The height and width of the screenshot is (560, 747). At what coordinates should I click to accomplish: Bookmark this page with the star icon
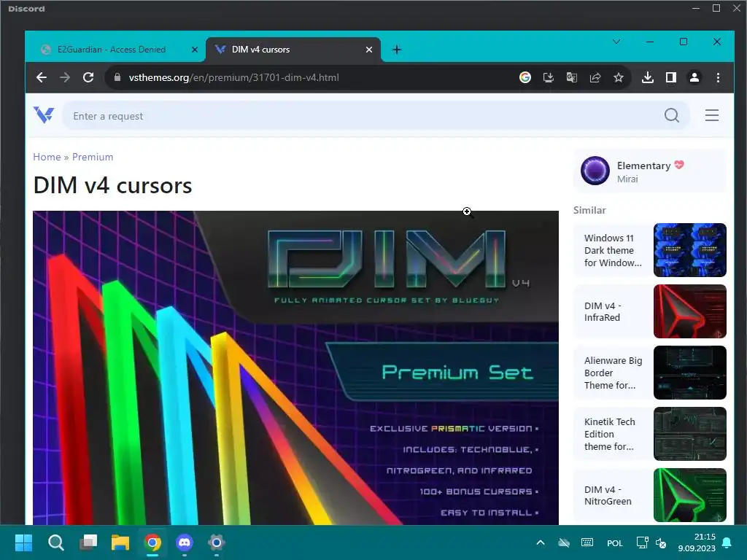(x=619, y=77)
